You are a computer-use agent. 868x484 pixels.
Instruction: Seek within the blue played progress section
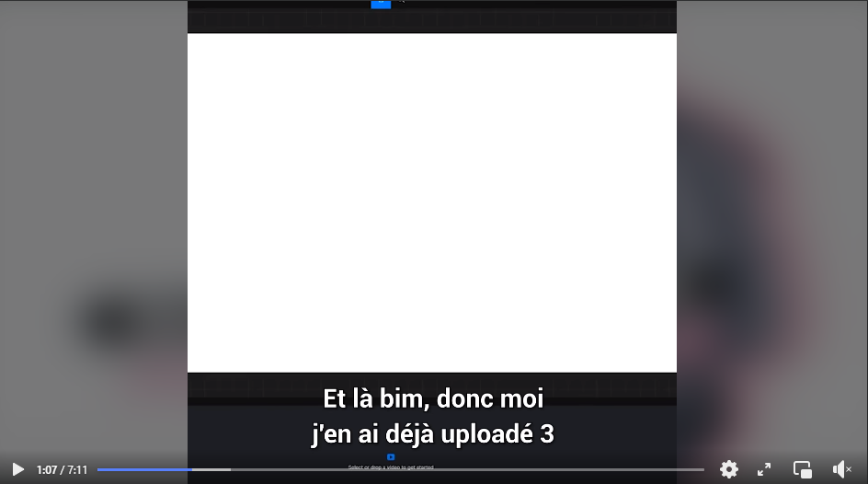tap(144, 469)
